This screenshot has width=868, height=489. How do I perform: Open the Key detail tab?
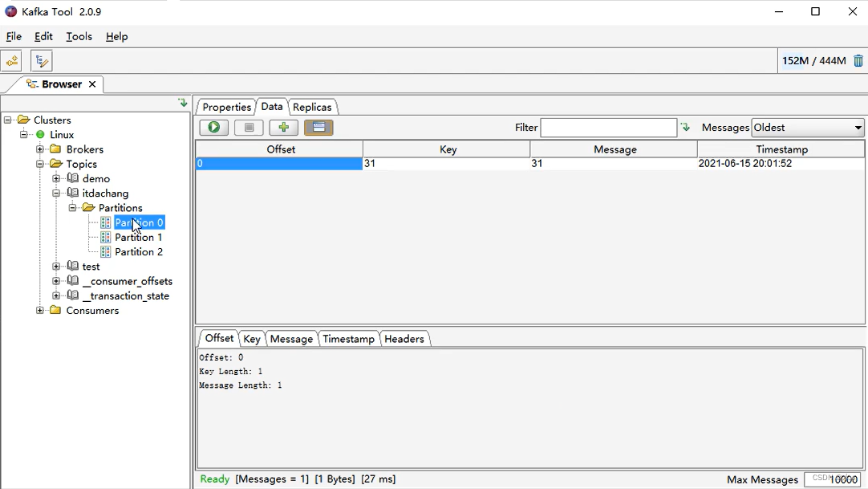252,339
